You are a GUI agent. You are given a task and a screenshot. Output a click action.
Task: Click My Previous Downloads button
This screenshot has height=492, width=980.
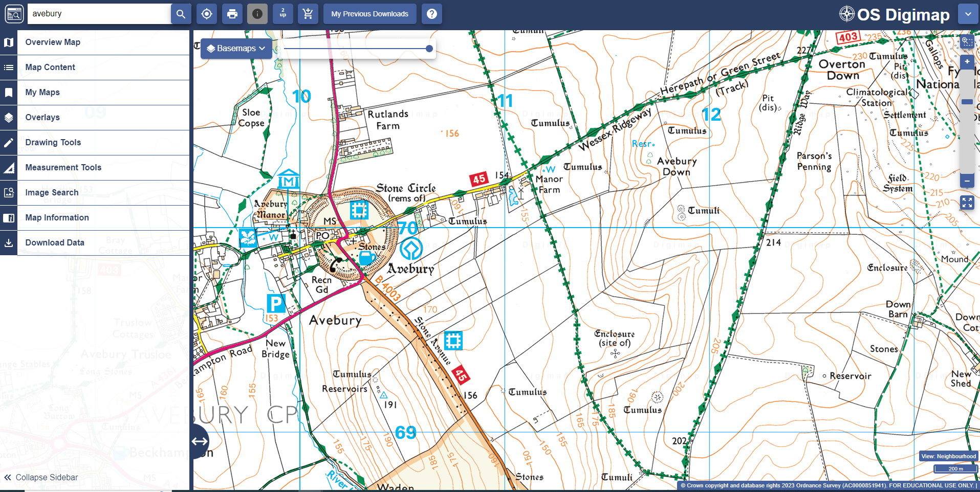tap(369, 14)
